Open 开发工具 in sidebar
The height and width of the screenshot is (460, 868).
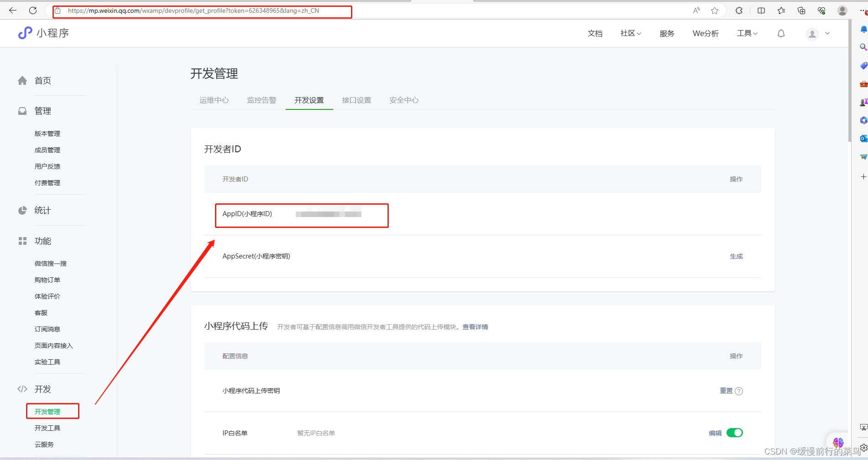(47, 428)
